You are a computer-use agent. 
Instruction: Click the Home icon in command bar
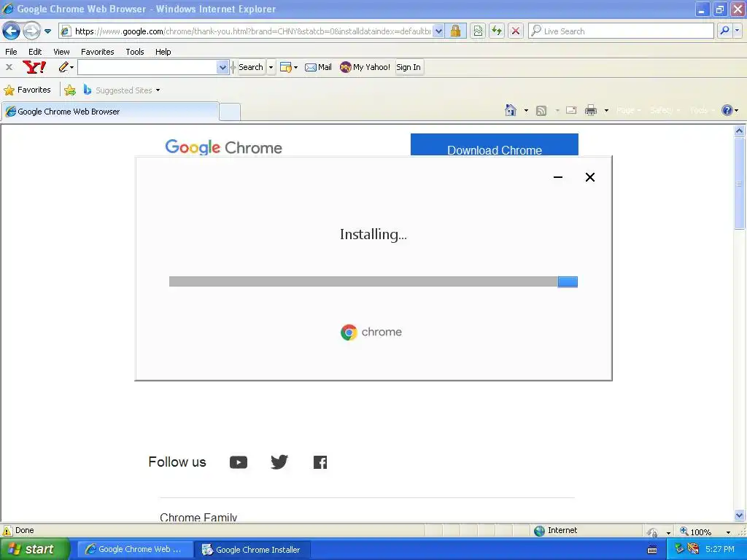[510, 111]
